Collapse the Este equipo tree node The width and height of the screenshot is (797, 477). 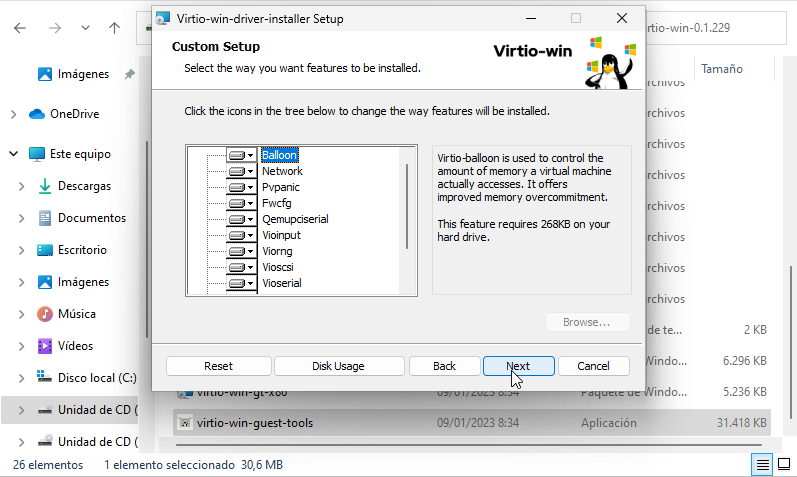(13, 154)
